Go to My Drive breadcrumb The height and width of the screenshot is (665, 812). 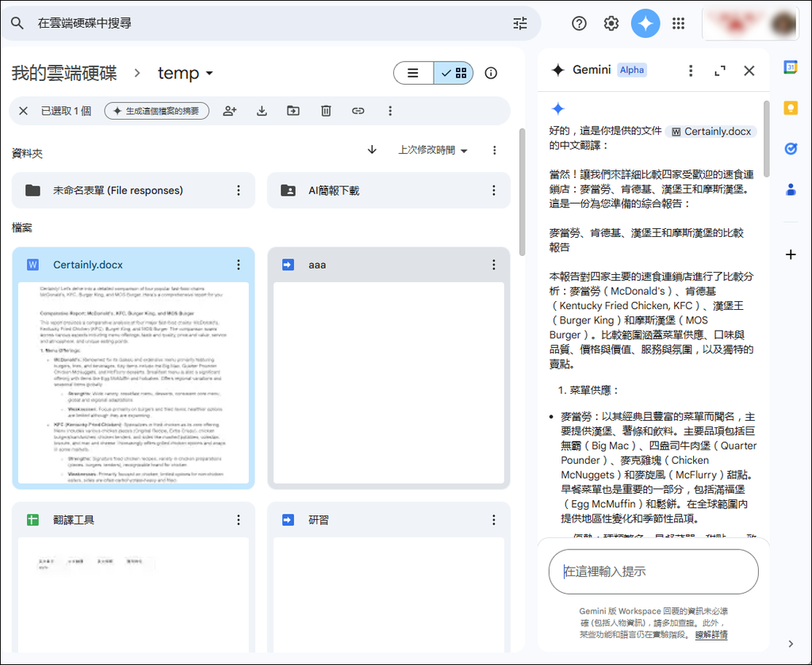(64, 73)
